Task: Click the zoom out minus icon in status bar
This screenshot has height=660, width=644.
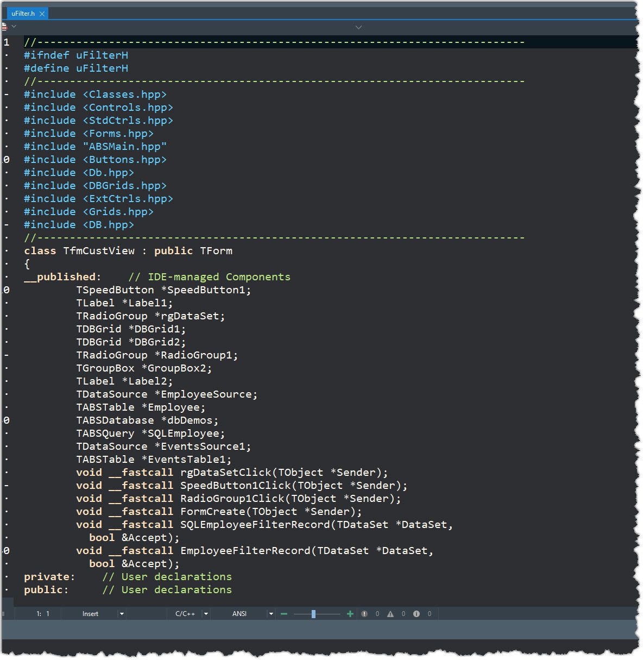Action: (x=284, y=614)
